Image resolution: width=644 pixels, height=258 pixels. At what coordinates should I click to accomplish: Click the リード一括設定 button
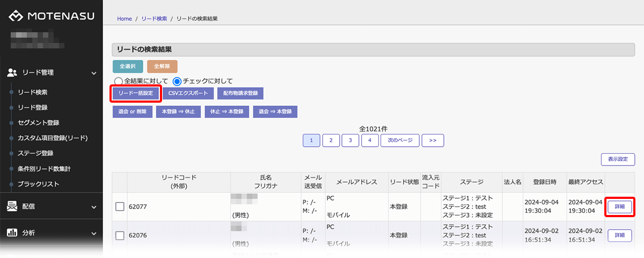136,94
